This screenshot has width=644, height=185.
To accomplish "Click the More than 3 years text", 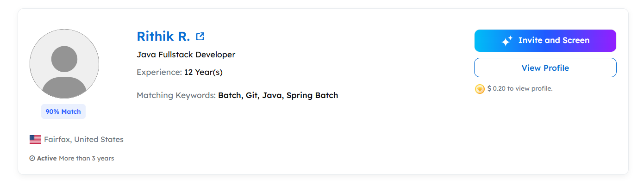I will [86, 159].
